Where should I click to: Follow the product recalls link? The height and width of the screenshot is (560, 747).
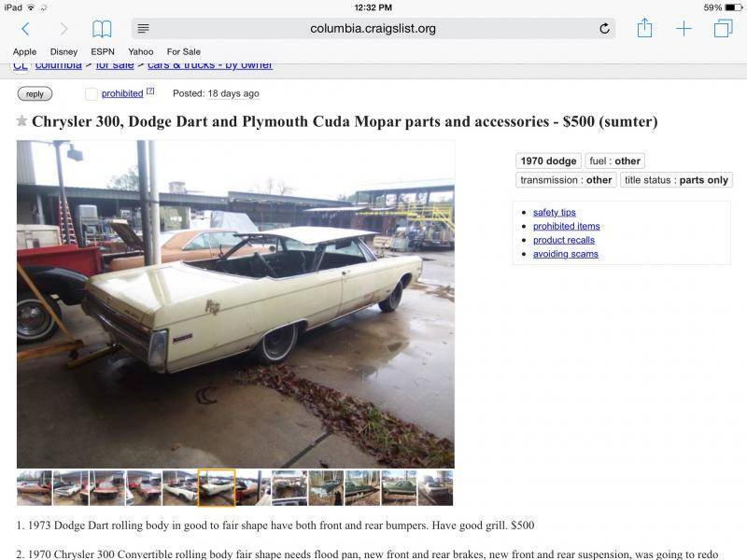coord(564,240)
